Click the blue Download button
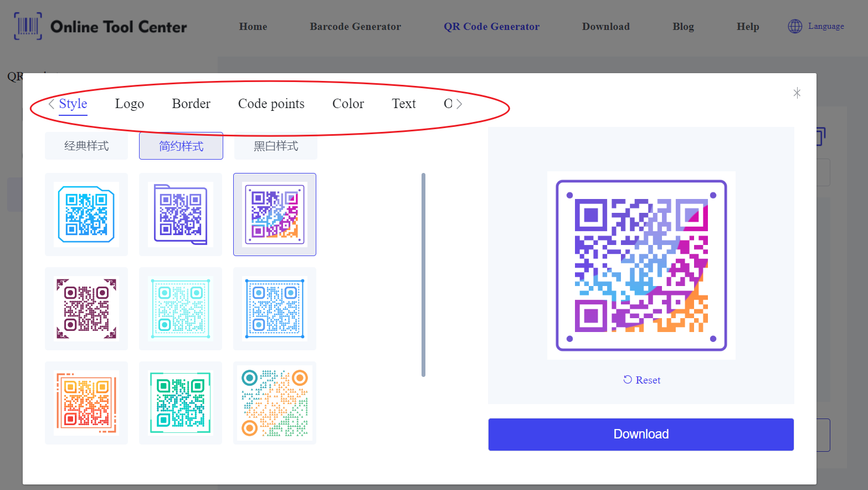The width and height of the screenshot is (868, 490). point(641,435)
